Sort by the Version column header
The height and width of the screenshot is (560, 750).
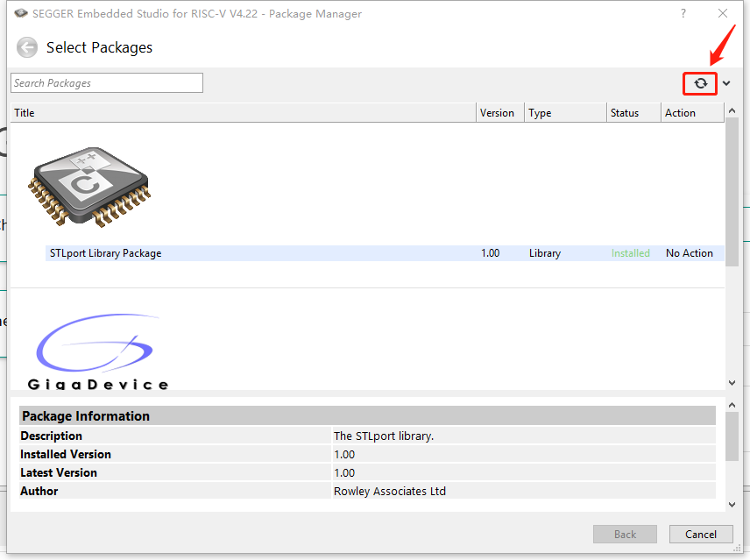[x=500, y=113]
